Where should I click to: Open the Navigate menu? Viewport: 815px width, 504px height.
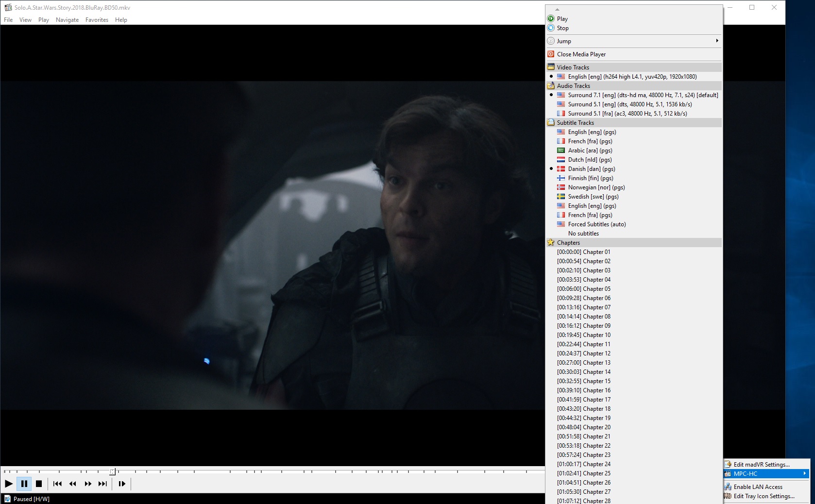pos(67,20)
